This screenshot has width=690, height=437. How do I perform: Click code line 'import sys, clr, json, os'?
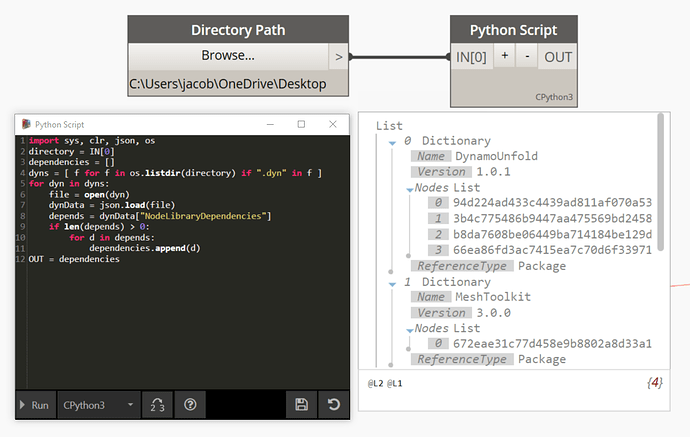[92, 140]
